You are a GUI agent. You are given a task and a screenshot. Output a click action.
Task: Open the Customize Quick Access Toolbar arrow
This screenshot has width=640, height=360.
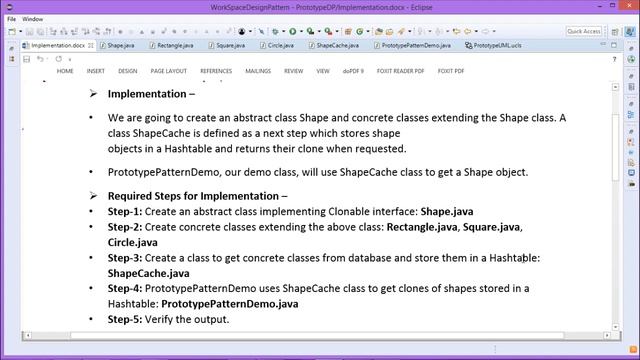70,60
